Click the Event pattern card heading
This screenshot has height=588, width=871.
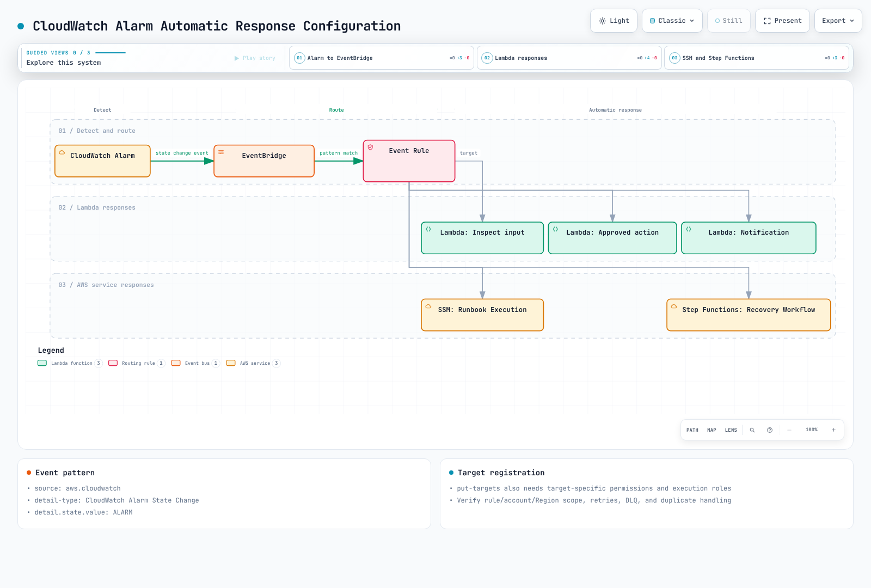[65, 473]
